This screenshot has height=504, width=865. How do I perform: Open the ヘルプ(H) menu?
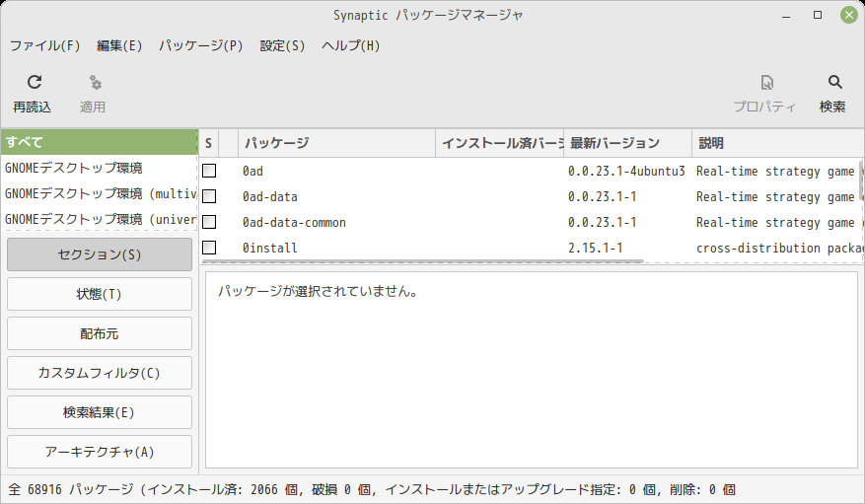351,45
